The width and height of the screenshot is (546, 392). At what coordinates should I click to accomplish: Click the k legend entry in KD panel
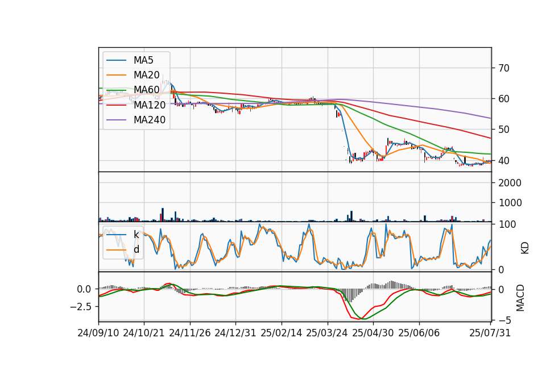click(136, 235)
